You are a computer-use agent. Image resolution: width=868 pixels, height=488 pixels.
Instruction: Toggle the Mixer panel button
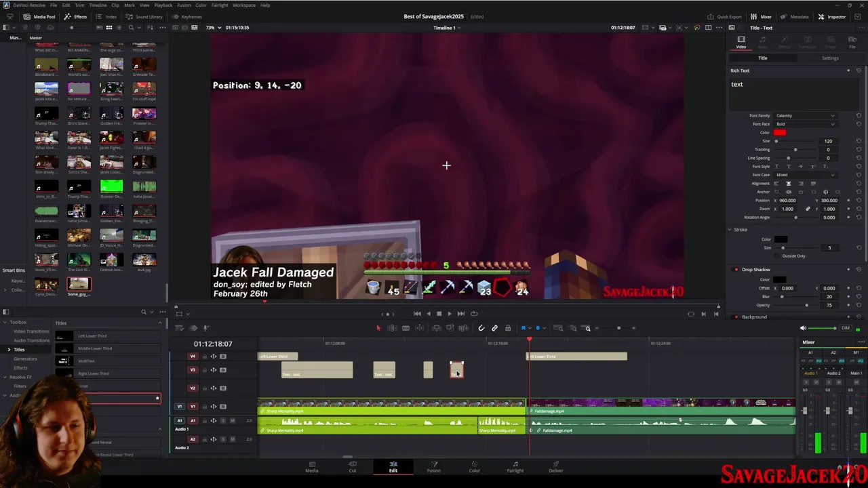point(762,16)
